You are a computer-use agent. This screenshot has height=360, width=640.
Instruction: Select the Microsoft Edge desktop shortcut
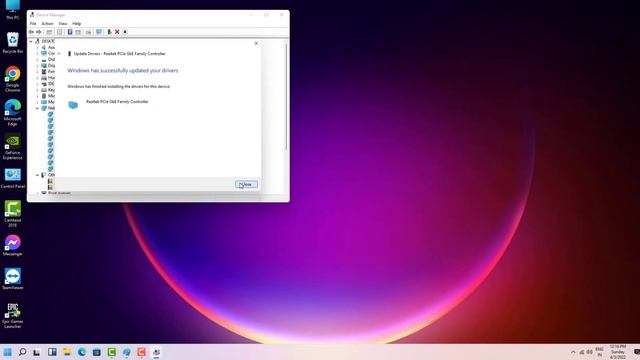[x=13, y=112]
